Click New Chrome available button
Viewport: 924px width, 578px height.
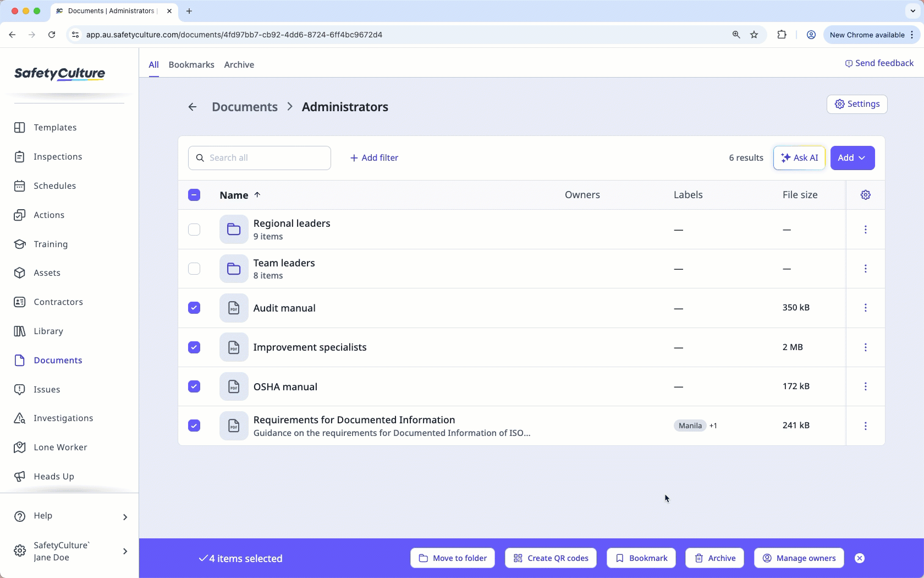tap(872, 35)
